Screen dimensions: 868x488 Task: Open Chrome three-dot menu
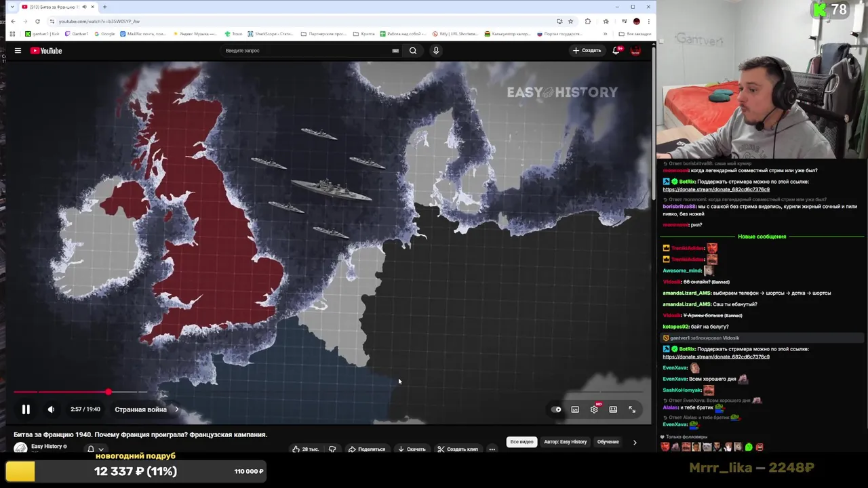(x=648, y=21)
